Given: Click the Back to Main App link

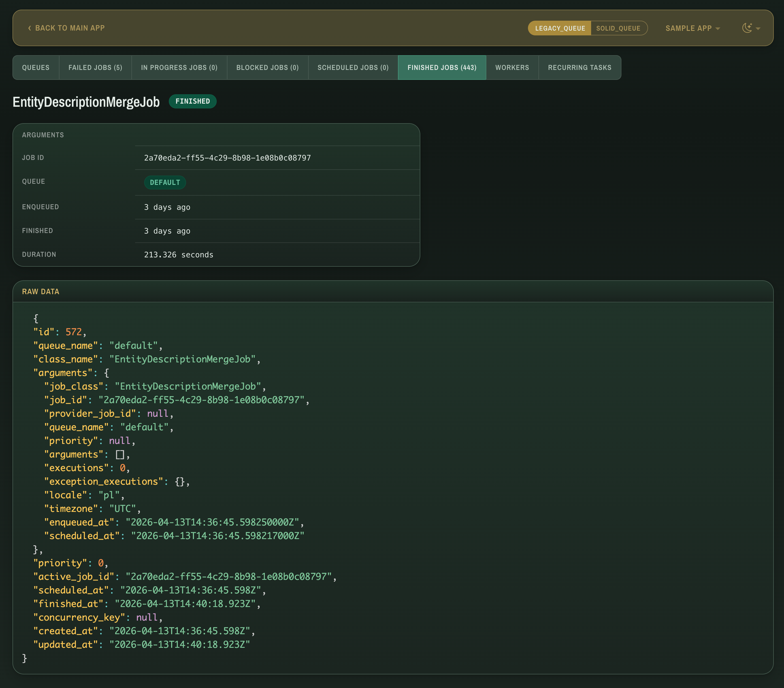Looking at the screenshot, I should pos(69,28).
